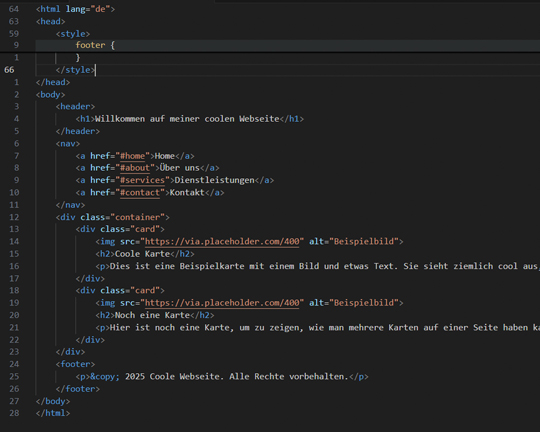Click the closing brace of footer rule
The height and width of the screenshot is (432, 540).
(x=78, y=58)
